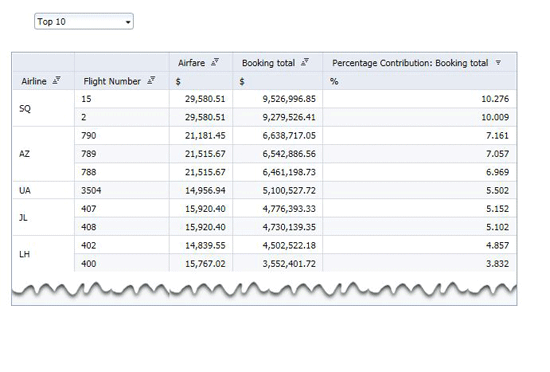Click the sort icon beside Airline
The image size is (550, 372).
pos(56,81)
